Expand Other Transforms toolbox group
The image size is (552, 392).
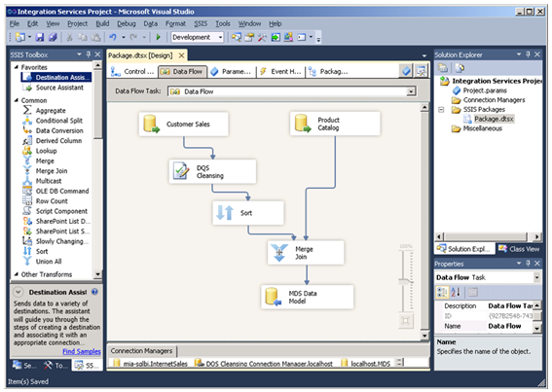click(x=17, y=274)
